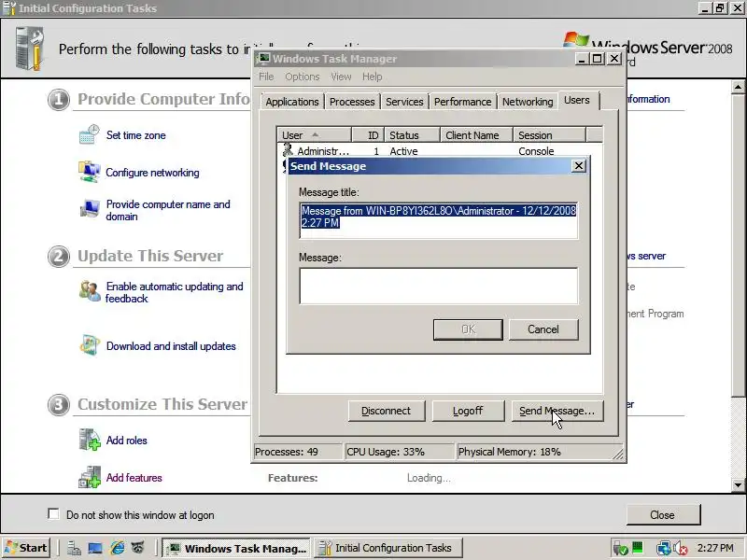
Task: Open the Help menu in Task Manager
Action: click(372, 77)
